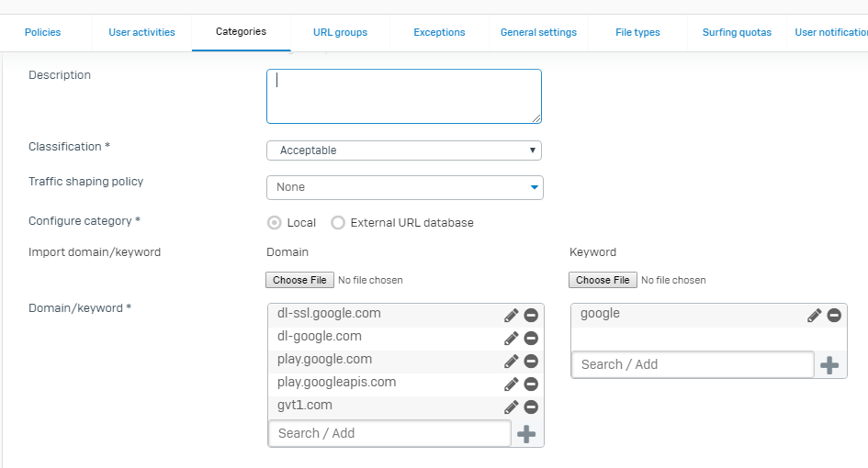868x468 pixels.
Task: Click plus icon to add keyword
Action: (x=829, y=365)
